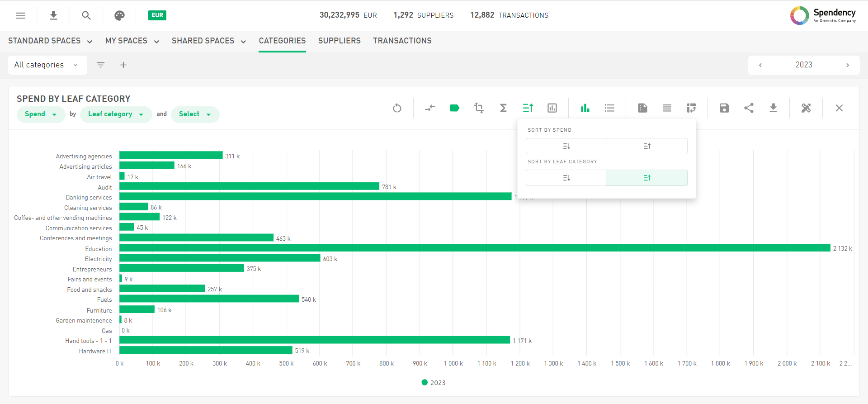Click the EUR currency button
868x404 pixels.
tap(157, 15)
